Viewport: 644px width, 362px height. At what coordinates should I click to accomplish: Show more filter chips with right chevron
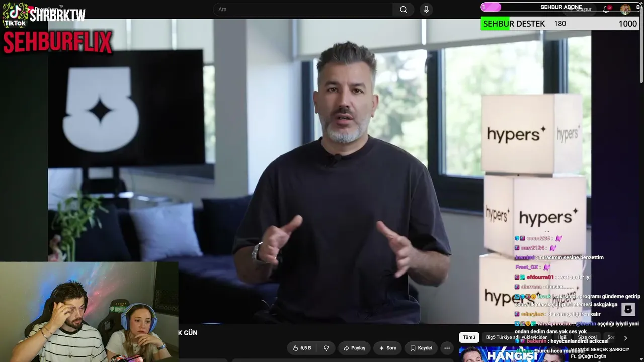[x=625, y=338]
